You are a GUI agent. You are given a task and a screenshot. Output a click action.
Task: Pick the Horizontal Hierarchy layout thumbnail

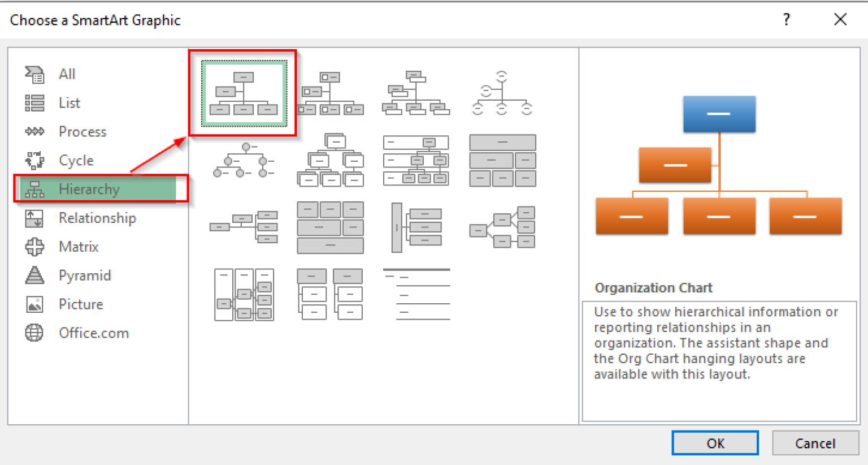click(x=244, y=226)
